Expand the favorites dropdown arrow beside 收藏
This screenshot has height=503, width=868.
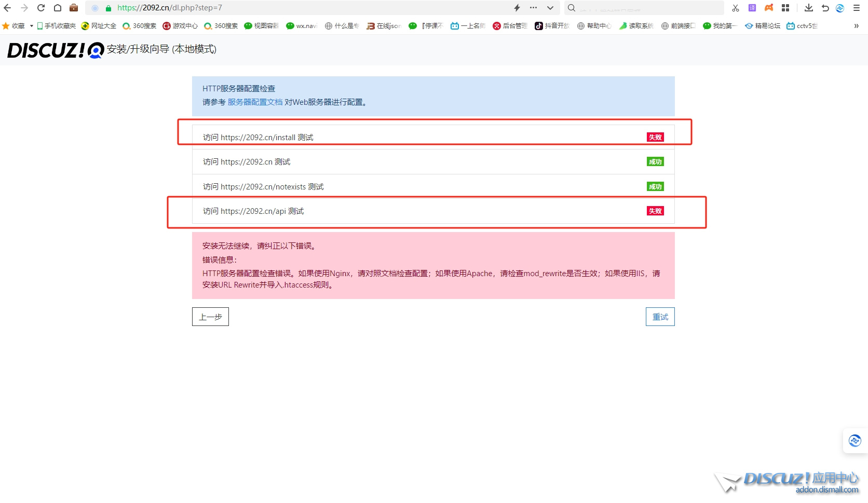pos(32,26)
